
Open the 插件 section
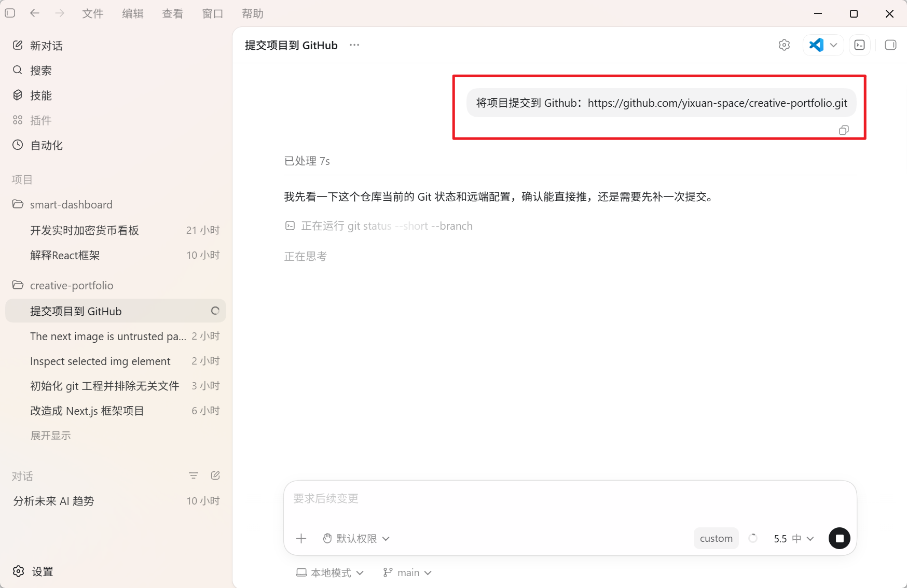[116, 120]
